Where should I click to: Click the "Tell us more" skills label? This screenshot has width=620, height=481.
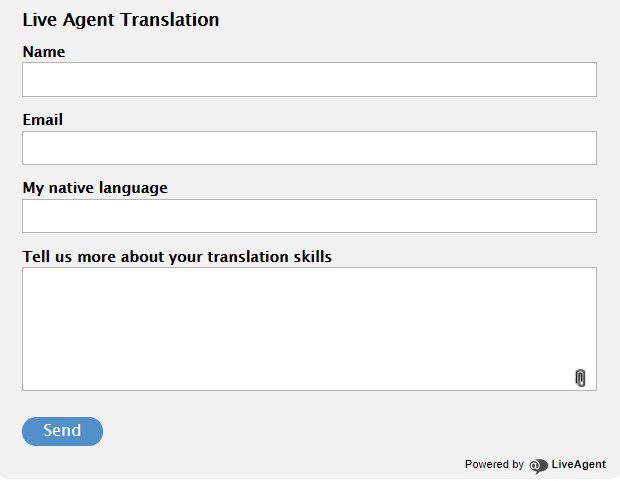[x=177, y=257]
